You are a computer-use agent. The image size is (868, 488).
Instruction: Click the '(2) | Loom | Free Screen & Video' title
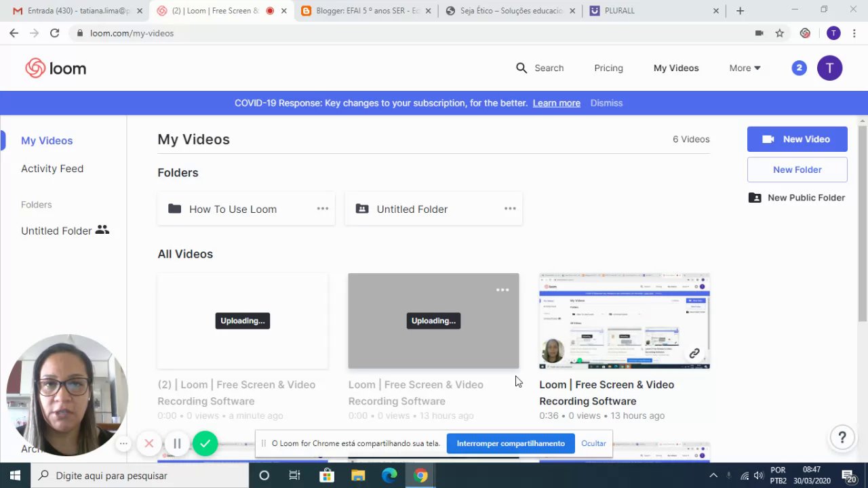tap(237, 392)
